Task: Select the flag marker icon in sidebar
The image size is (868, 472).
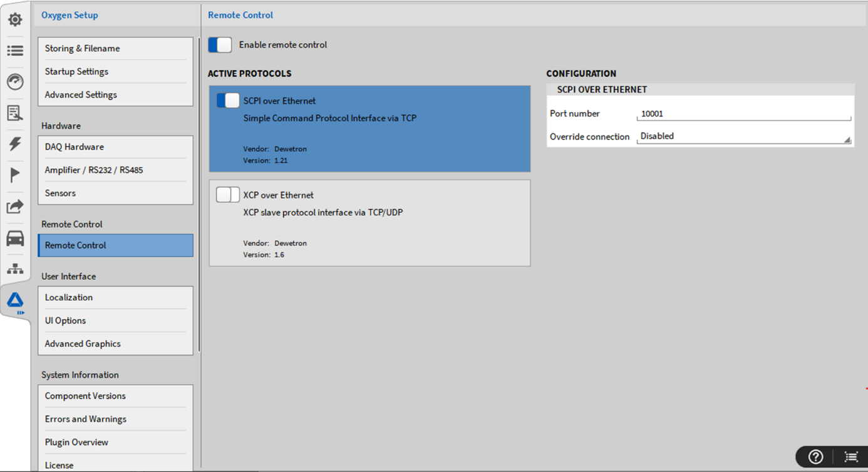Action: pos(15,175)
